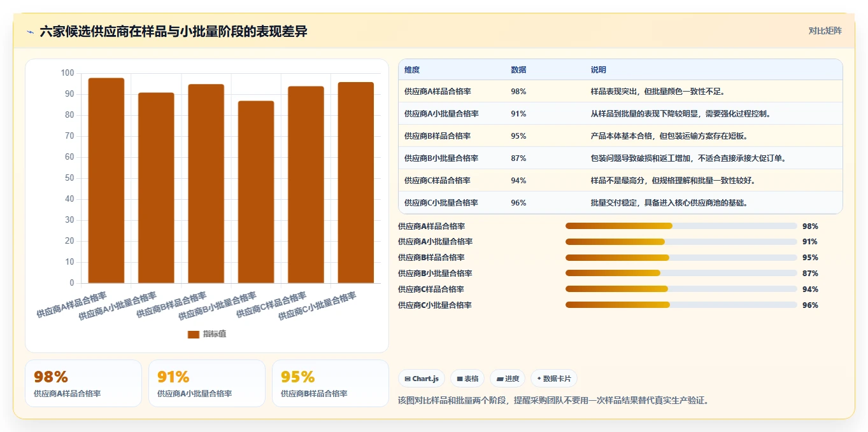The width and height of the screenshot is (868, 432).
Task: Click the 维度 column header in the table
Action: [x=412, y=70]
